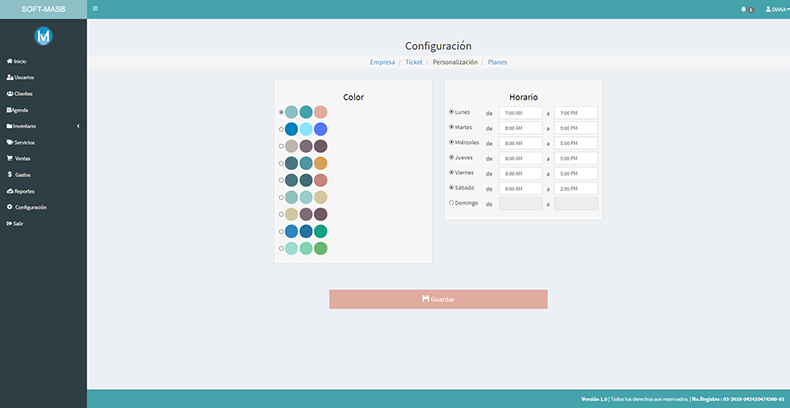This screenshot has width=790, height=408.
Task: Open the Sábado start time picker
Action: pyautogui.click(x=520, y=188)
